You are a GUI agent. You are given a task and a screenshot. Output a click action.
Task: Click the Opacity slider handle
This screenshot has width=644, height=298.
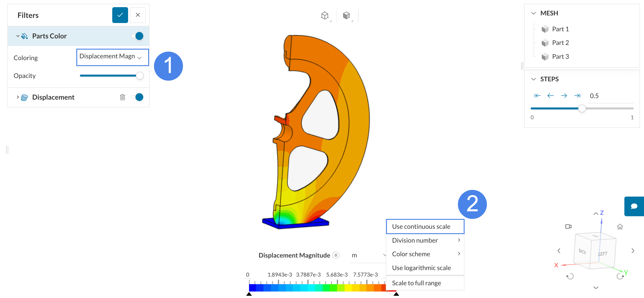(139, 76)
